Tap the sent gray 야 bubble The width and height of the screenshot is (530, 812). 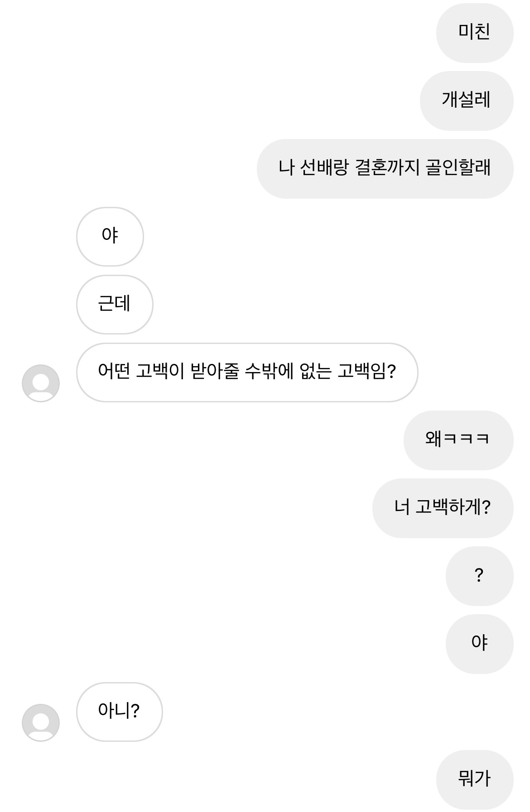pos(479,644)
